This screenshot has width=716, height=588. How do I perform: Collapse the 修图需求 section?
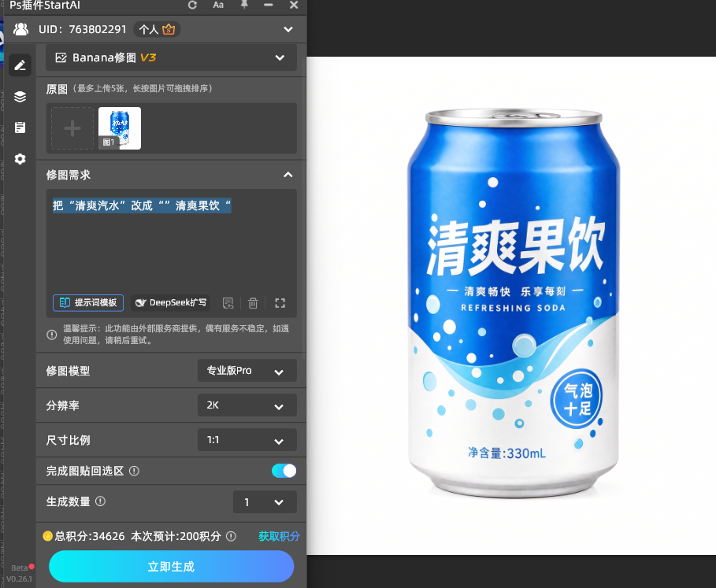[x=288, y=175]
